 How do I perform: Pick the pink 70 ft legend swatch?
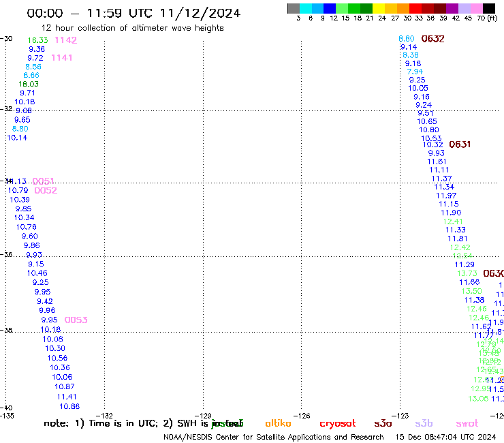(477, 8)
